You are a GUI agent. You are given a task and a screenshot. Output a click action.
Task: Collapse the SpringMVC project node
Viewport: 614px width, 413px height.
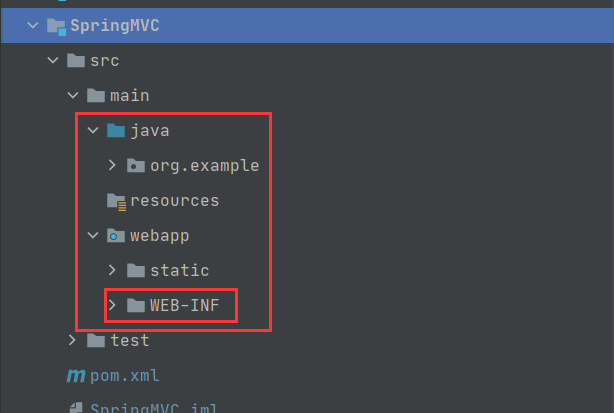tap(33, 26)
